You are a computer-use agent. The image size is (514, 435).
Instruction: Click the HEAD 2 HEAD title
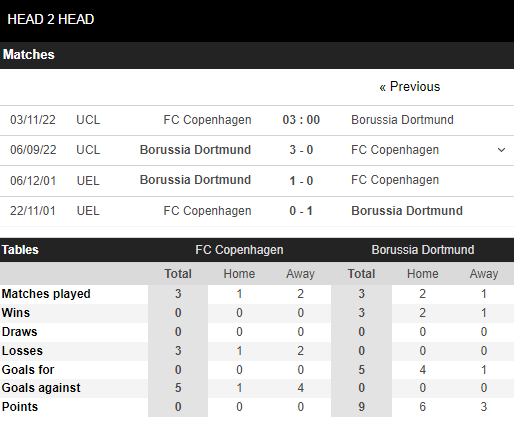(51, 19)
